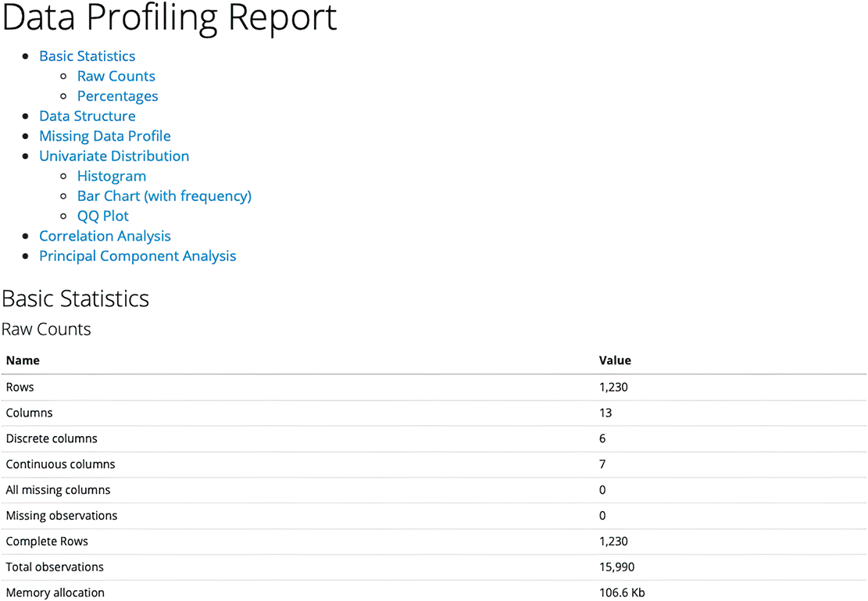
Task: Select the Memory allocation label
Action: (x=55, y=592)
